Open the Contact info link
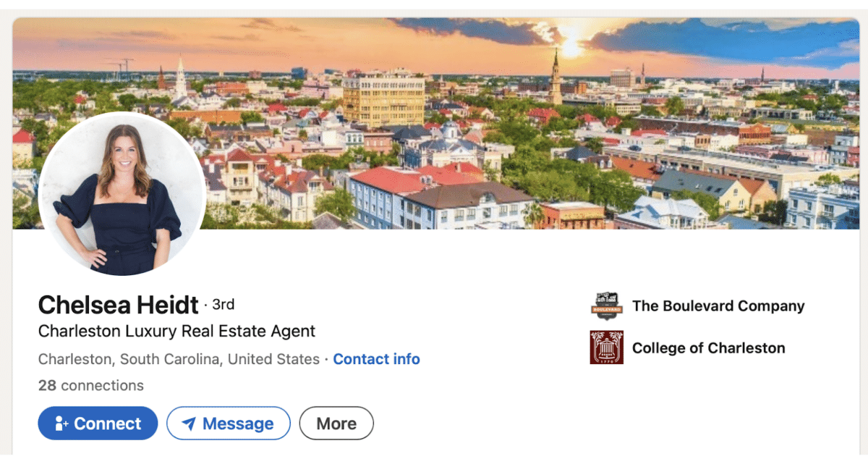This screenshot has width=868, height=464. [376, 359]
